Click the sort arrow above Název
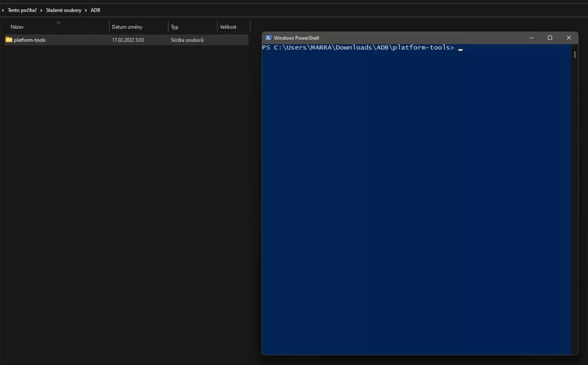588x365 pixels. point(58,22)
